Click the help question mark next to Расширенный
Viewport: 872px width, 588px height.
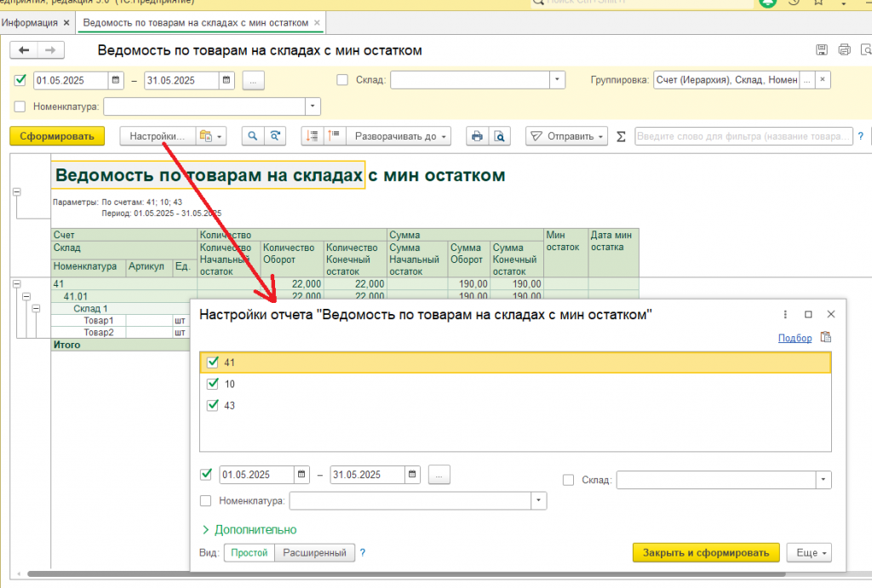tap(363, 552)
